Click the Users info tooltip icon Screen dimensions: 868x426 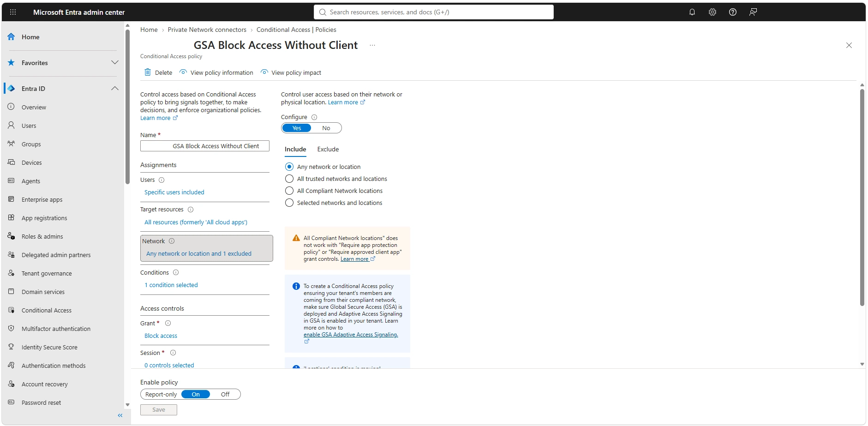(x=162, y=180)
